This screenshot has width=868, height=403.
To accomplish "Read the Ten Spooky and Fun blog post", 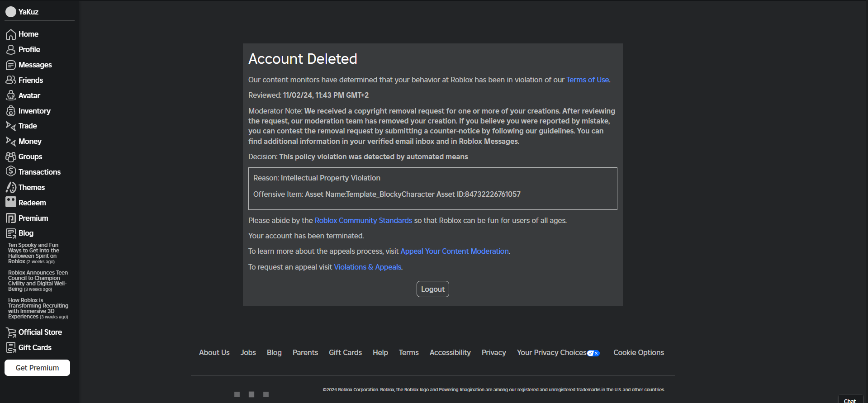I will tap(33, 253).
